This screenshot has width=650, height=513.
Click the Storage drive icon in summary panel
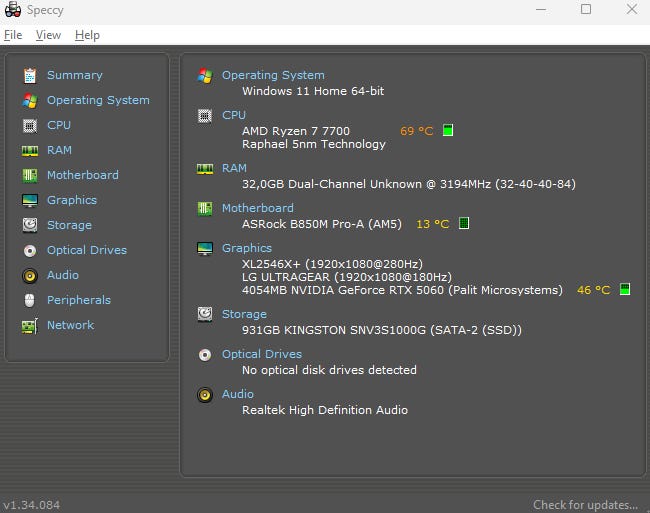(x=205, y=315)
